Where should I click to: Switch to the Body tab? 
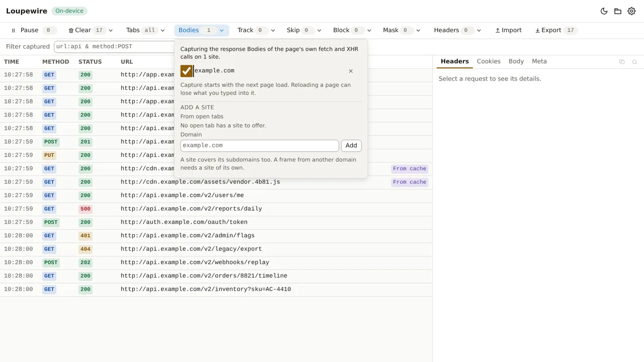[516, 61]
